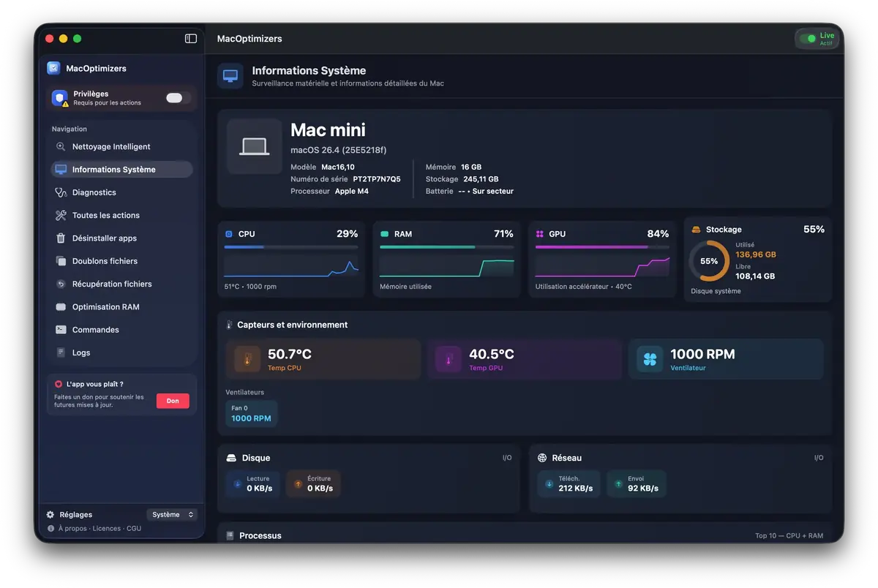The width and height of the screenshot is (878, 588).
Task: Select the Désinstaller apps trash icon
Action: tap(61, 238)
